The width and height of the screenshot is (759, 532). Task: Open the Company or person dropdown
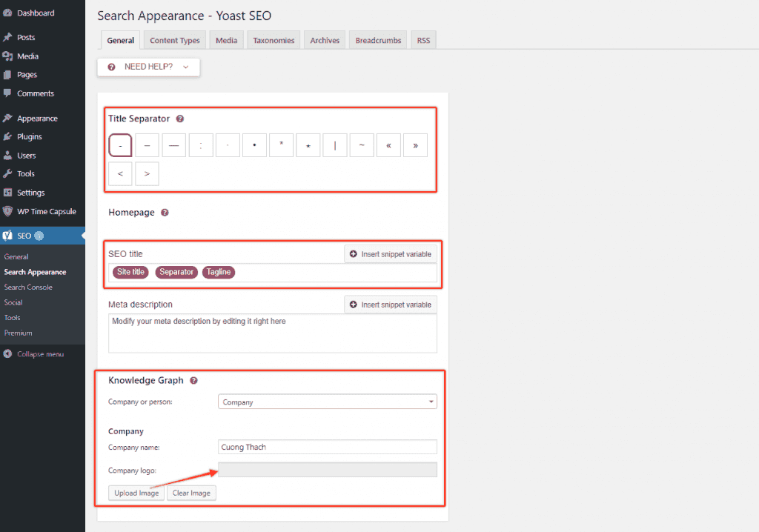327,402
